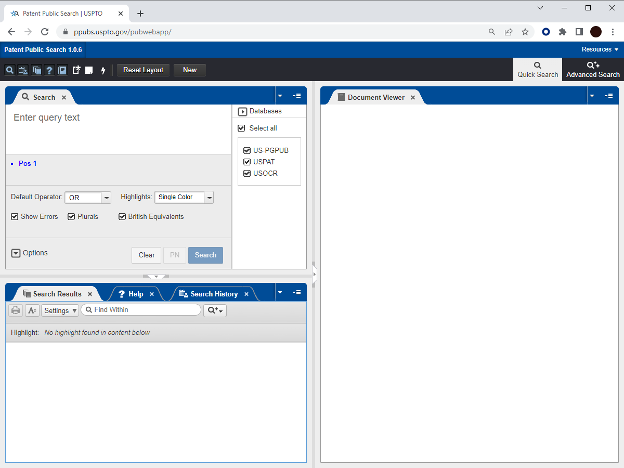Click the Document Viewer panel menu icon

pyautogui.click(x=607, y=96)
